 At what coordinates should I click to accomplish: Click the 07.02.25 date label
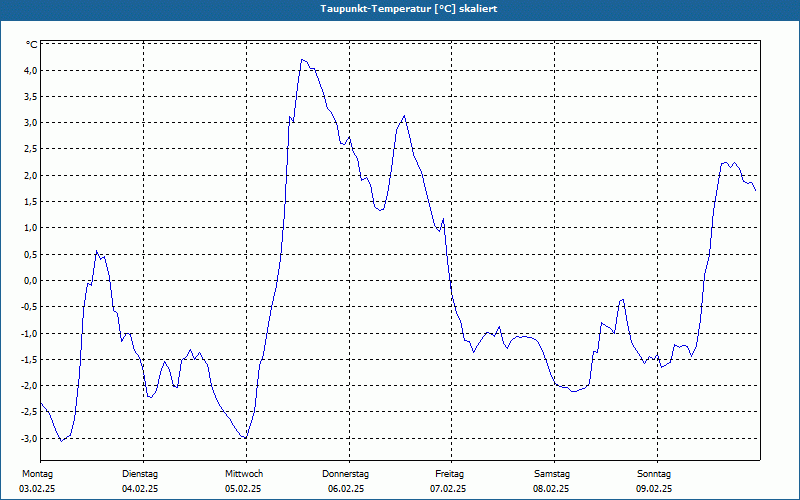click(x=448, y=489)
